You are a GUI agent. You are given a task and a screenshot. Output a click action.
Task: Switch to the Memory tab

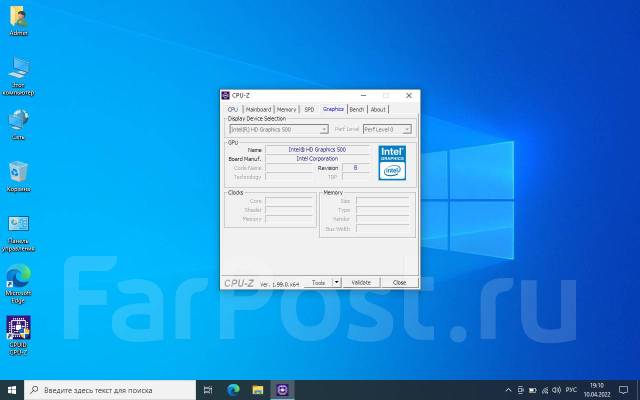[286, 109]
